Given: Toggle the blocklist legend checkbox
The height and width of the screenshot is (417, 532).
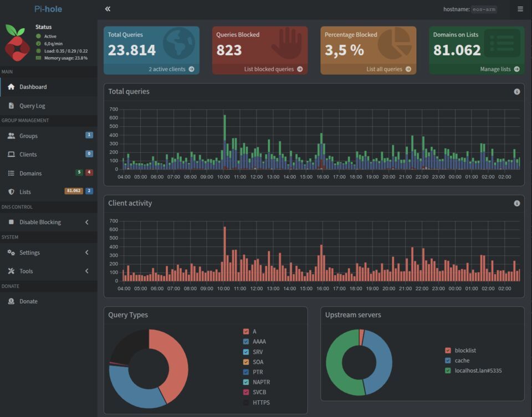Looking at the screenshot, I should pos(448,351).
